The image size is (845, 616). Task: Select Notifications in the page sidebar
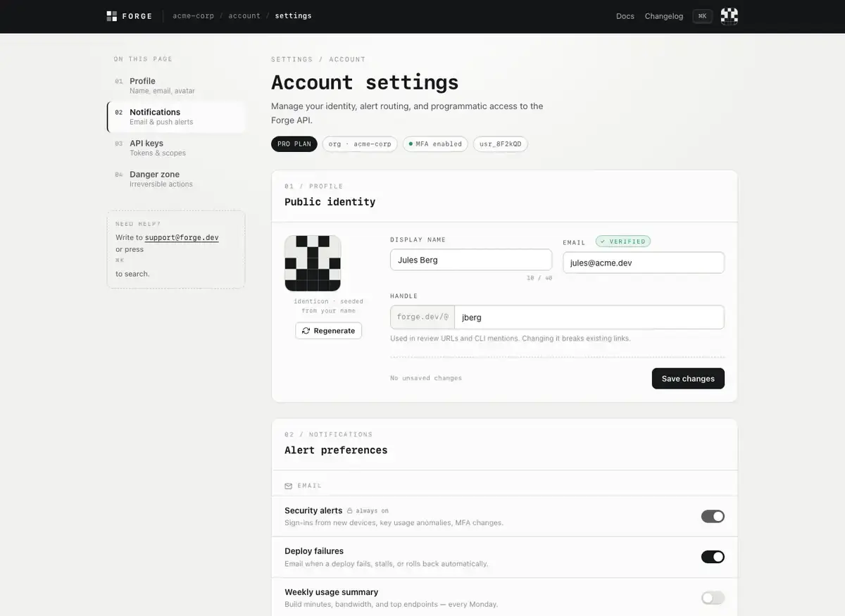176,117
